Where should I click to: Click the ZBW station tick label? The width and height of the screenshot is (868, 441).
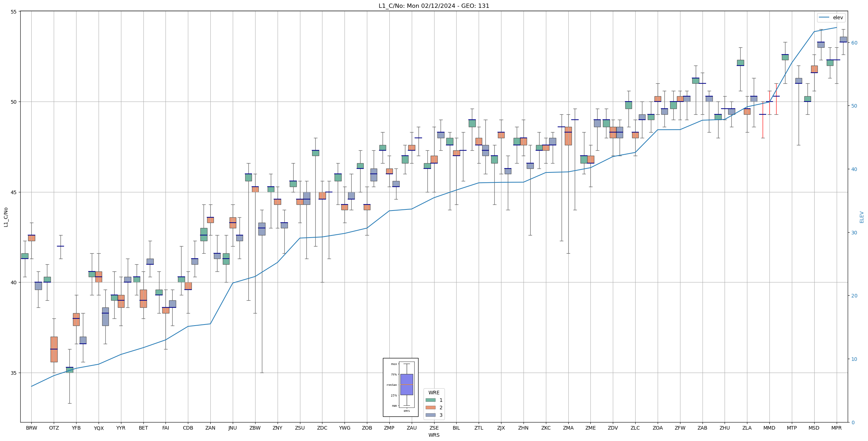pos(255,428)
